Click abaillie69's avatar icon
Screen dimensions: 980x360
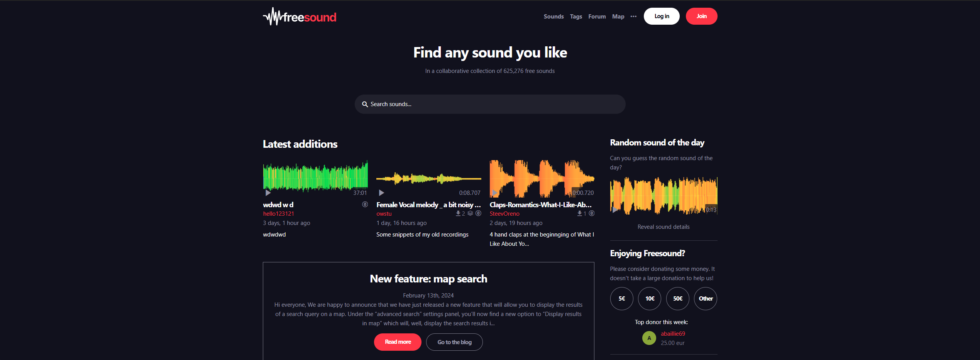pos(649,338)
